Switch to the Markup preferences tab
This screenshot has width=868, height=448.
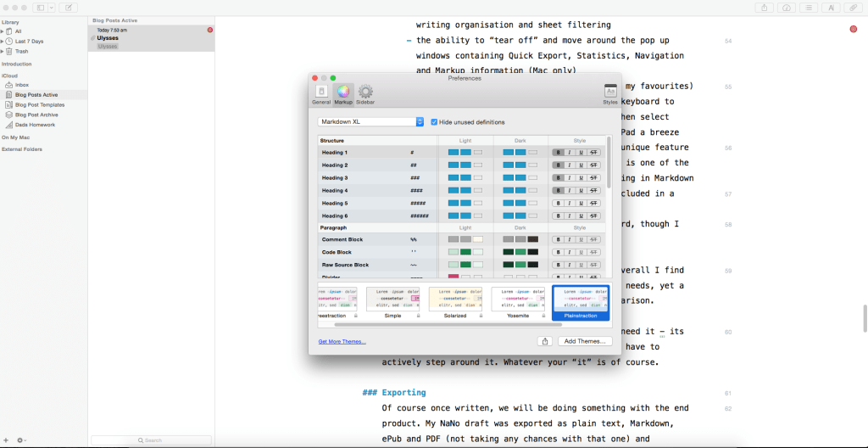coord(343,94)
